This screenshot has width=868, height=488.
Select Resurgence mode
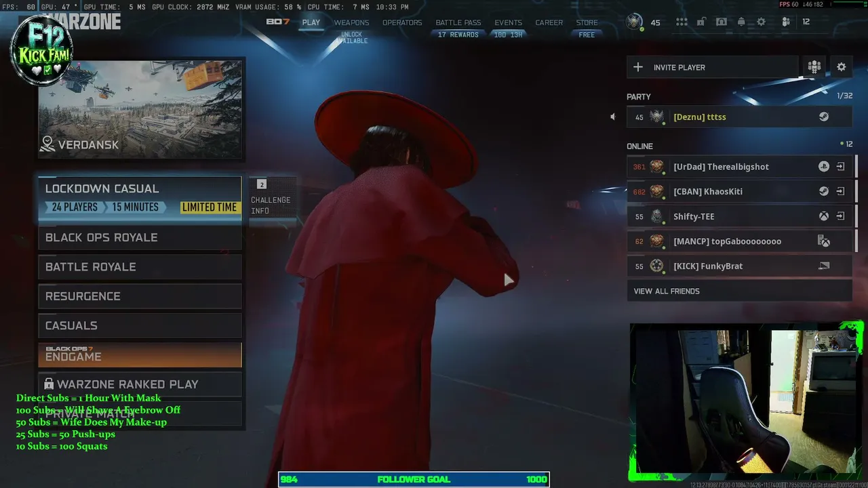click(x=140, y=296)
